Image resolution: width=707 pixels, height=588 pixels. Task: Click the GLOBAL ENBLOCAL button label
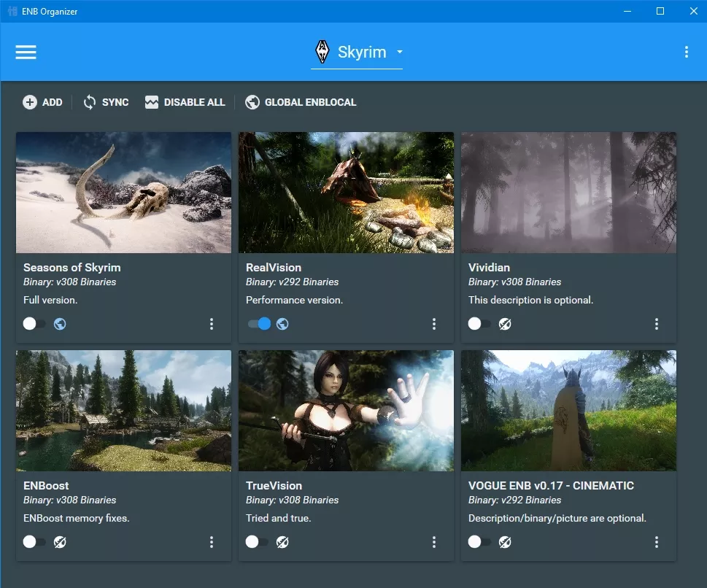point(310,102)
